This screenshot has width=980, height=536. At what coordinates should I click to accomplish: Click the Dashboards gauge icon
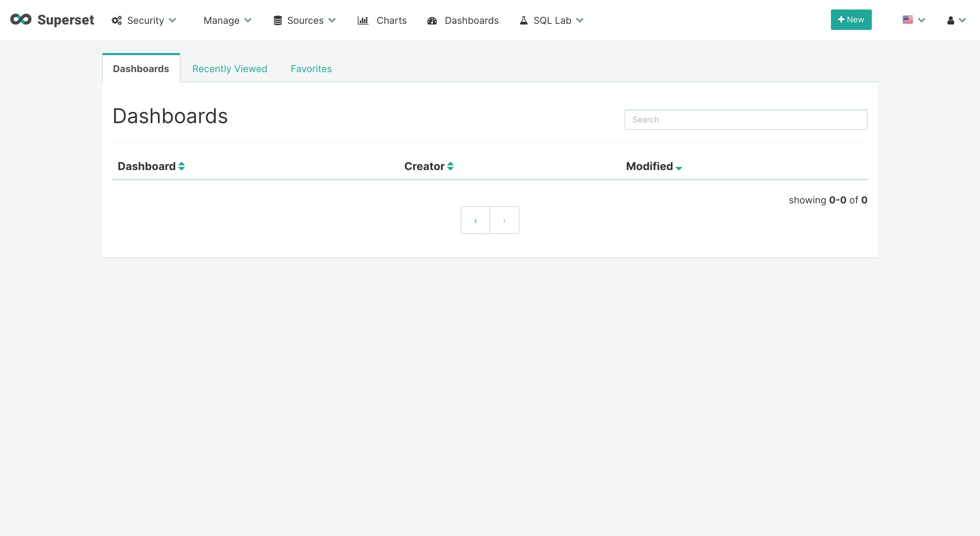(431, 20)
